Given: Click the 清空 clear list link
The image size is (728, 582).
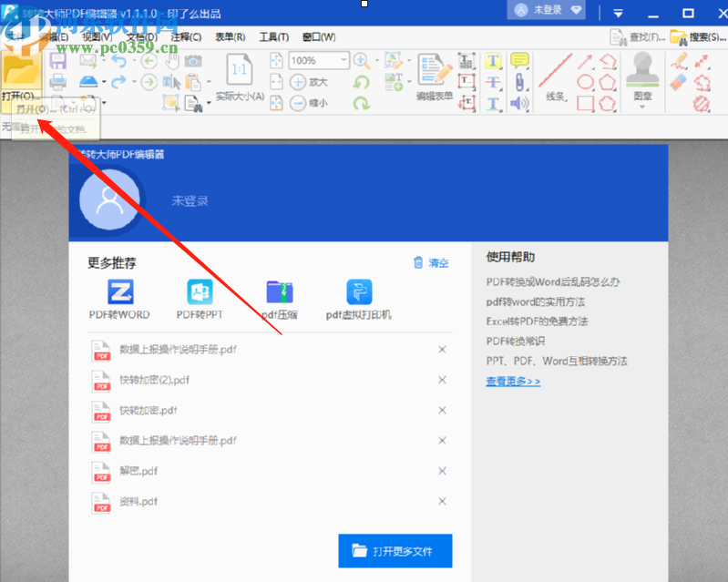Looking at the screenshot, I should (431, 262).
